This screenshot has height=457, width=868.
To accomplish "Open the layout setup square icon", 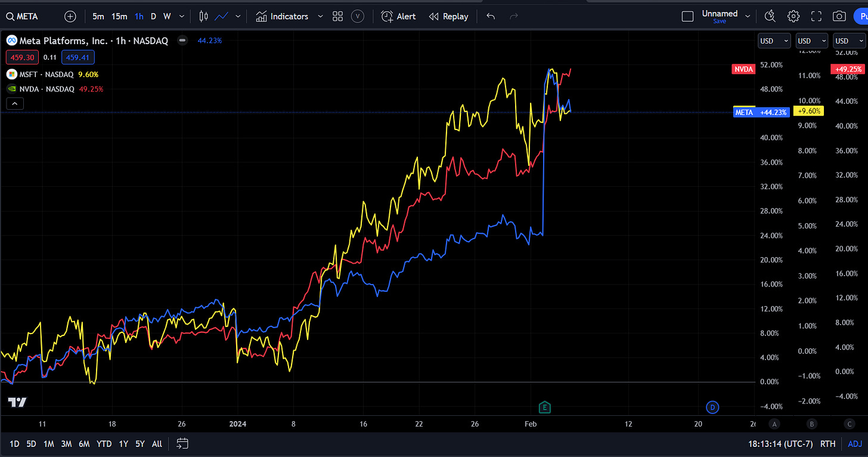I will [x=687, y=16].
